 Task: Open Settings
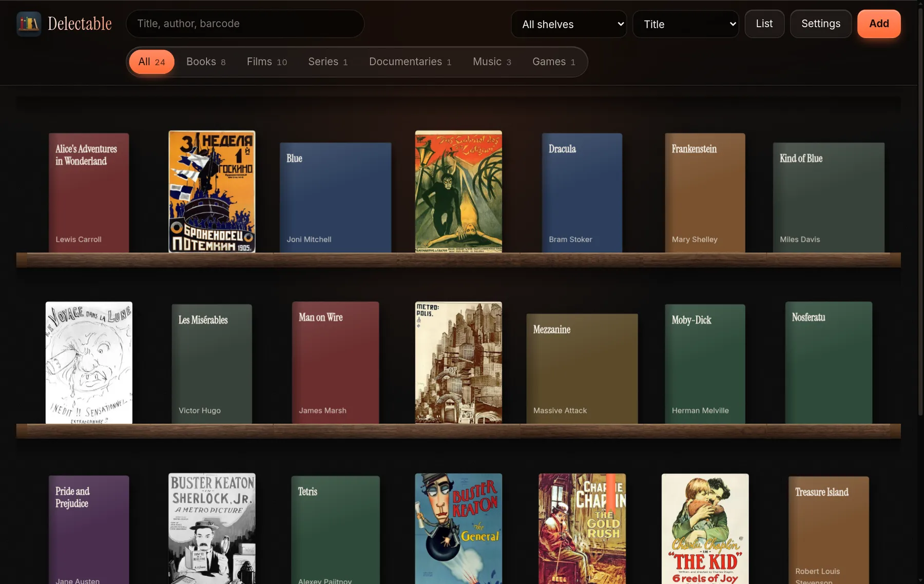820,24
